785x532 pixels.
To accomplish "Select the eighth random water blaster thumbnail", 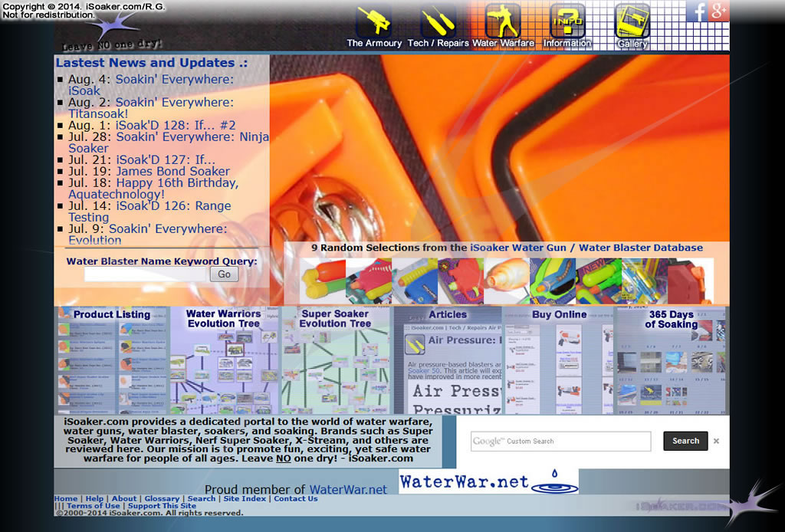I will point(645,281).
